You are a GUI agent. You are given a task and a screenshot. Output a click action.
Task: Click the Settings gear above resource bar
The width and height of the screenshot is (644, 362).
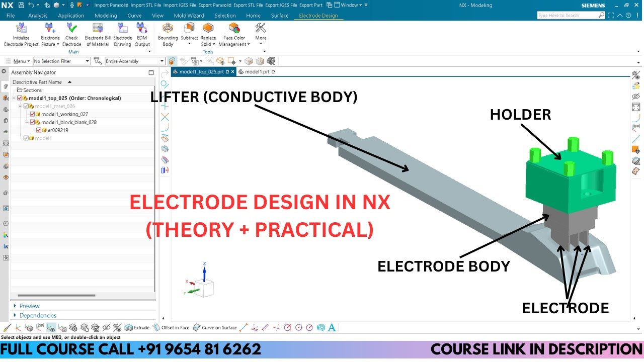(x=5, y=72)
